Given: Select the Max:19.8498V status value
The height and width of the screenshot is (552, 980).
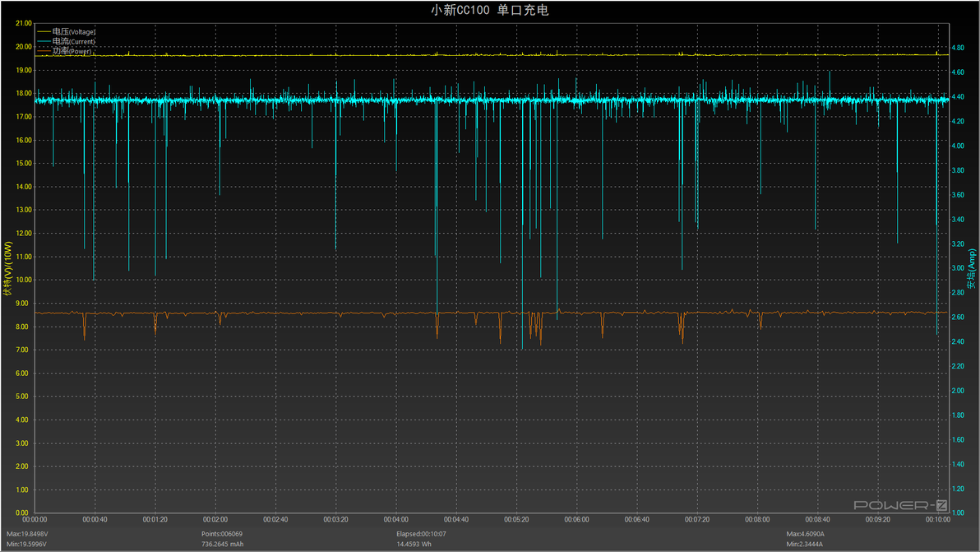Looking at the screenshot, I should tap(27, 534).
